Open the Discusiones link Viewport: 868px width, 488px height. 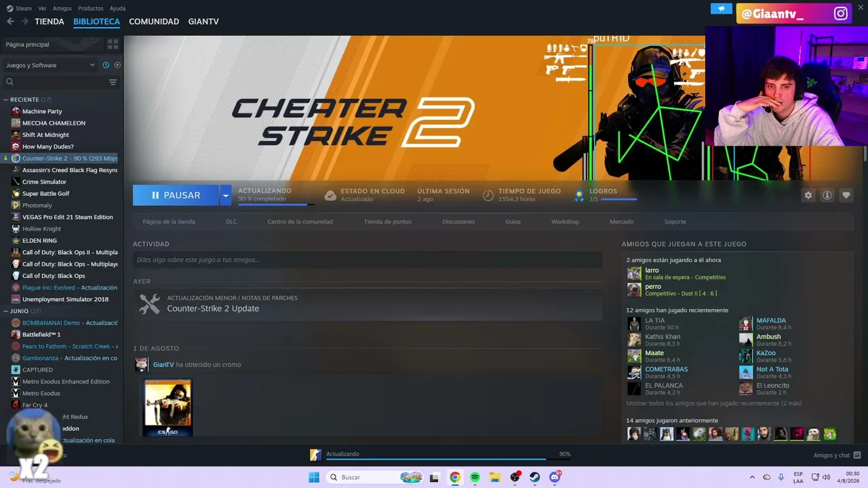pyautogui.click(x=458, y=222)
